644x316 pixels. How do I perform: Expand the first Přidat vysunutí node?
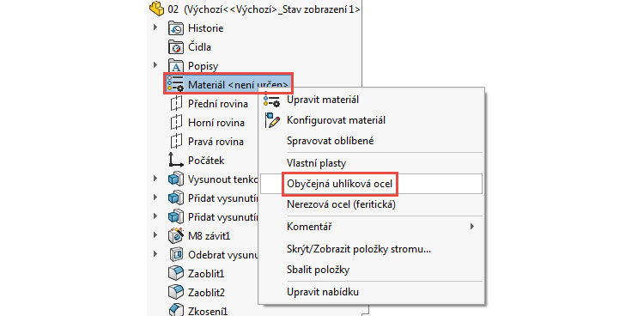pyautogui.click(x=155, y=197)
